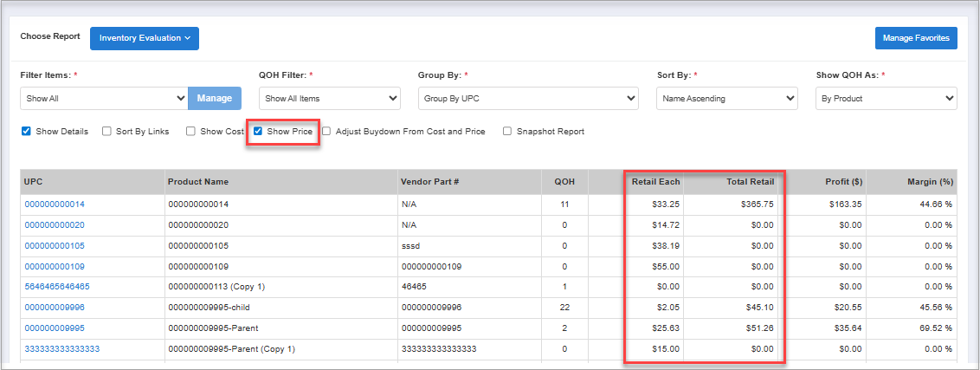Click the Manage Favorites button
The width and height of the screenshot is (980, 370).
916,38
